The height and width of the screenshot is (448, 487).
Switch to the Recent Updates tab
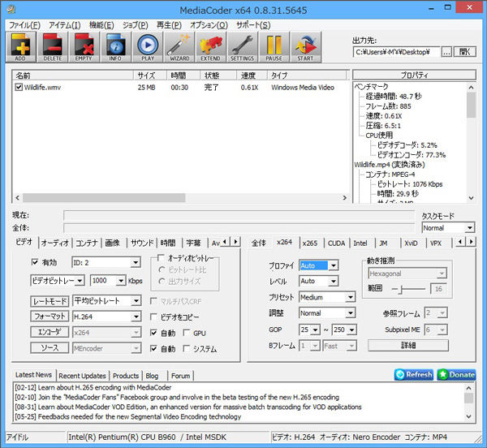click(82, 376)
